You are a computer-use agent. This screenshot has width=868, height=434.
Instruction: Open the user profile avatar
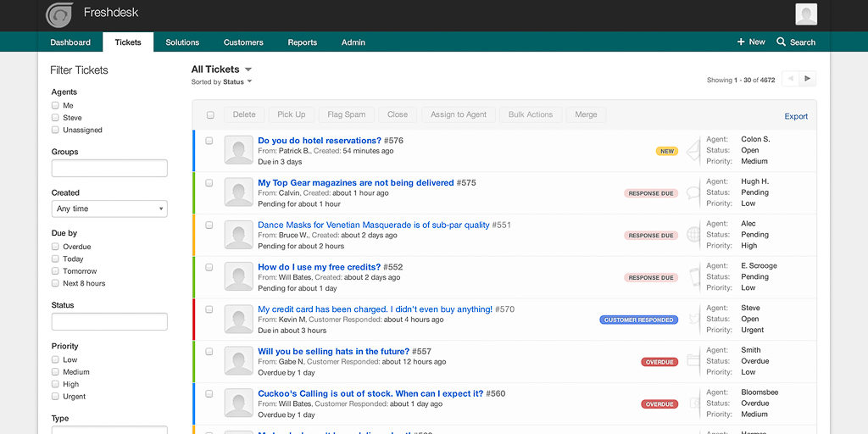tap(806, 14)
